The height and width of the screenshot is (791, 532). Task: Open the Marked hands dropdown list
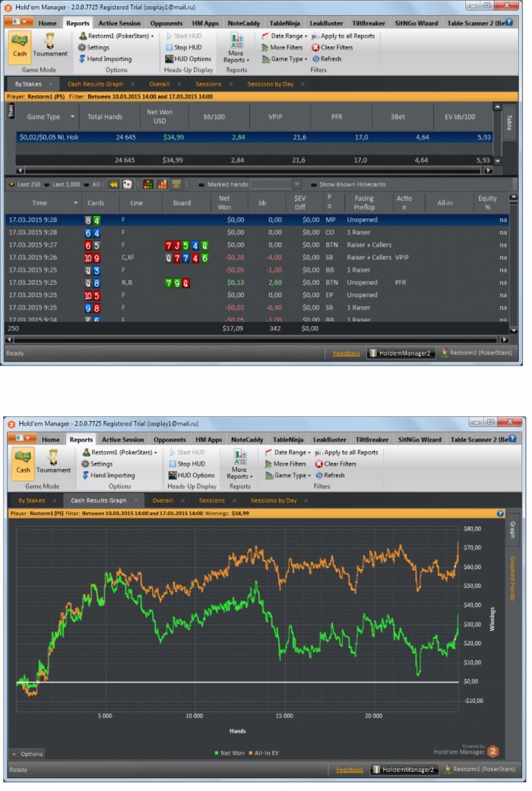pos(297,185)
